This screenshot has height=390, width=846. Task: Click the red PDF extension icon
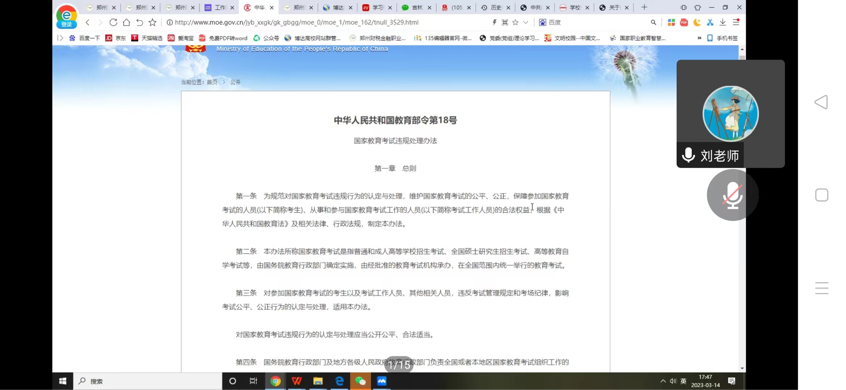(x=684, y=23)
